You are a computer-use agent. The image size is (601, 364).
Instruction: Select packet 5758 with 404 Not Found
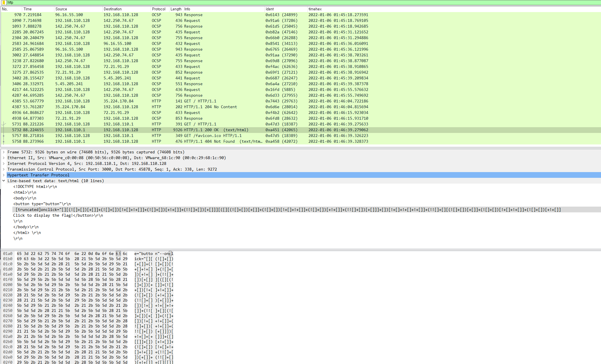209,141
